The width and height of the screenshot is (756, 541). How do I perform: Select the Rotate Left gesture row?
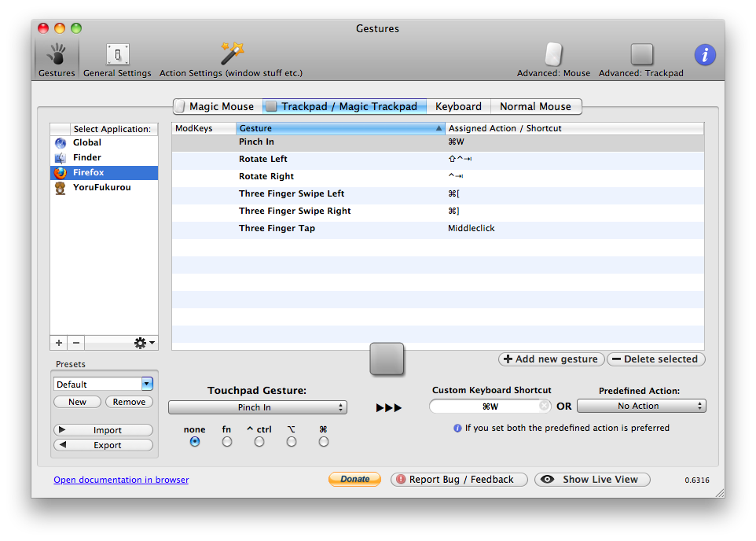pyautogui.click(x=438, y=160)
